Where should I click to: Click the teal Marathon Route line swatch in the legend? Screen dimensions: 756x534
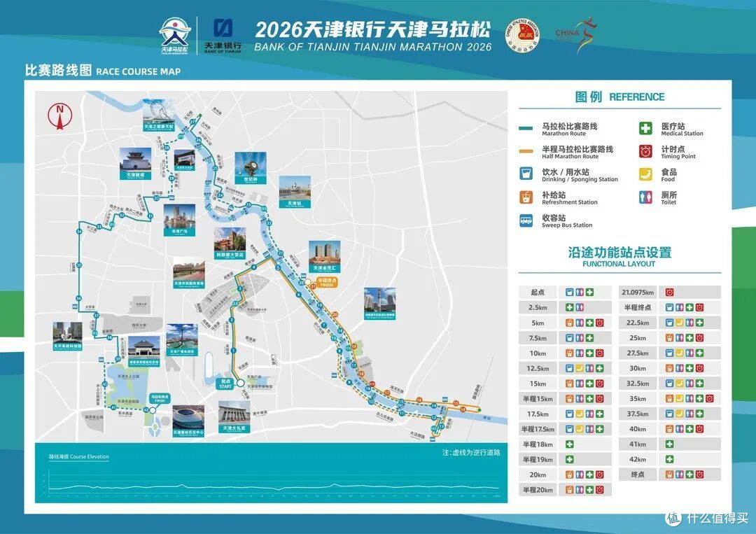tap(526, 128)
